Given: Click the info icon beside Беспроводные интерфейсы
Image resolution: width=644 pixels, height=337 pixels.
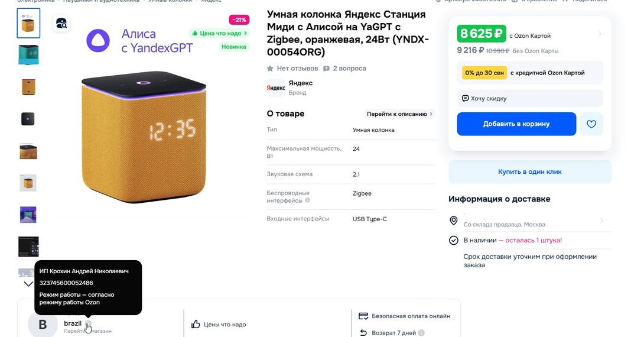Looking at the screenshot, I should 307,200.
